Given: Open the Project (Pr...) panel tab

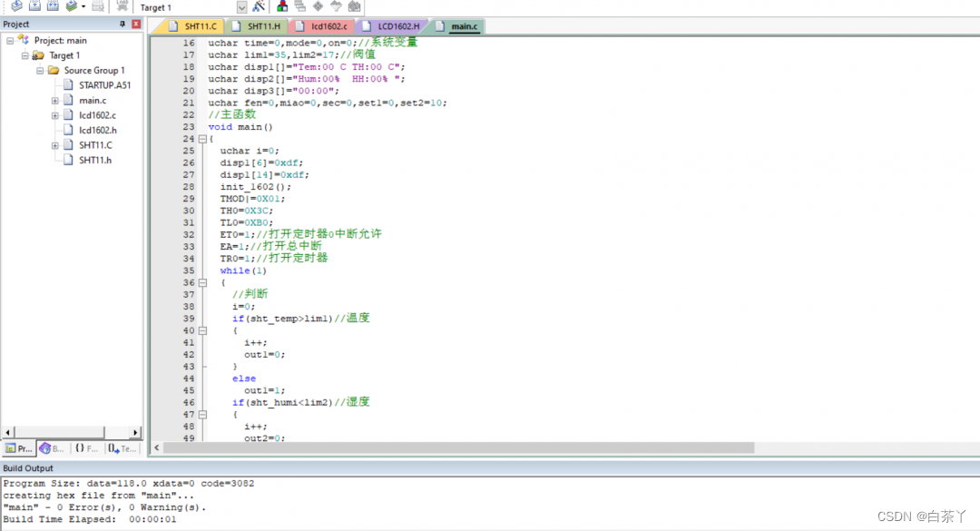Looking at the screenshot, I should point(19,448).
